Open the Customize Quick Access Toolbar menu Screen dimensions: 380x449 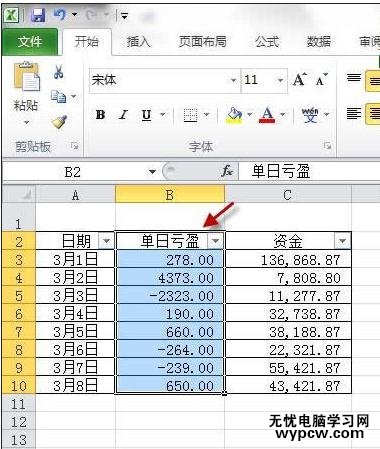(124, 15)
